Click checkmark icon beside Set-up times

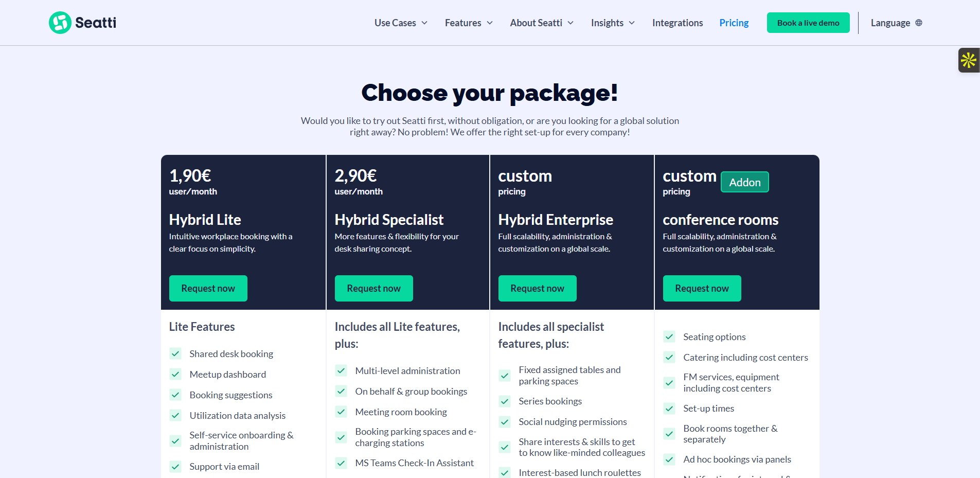coord(669,409)
